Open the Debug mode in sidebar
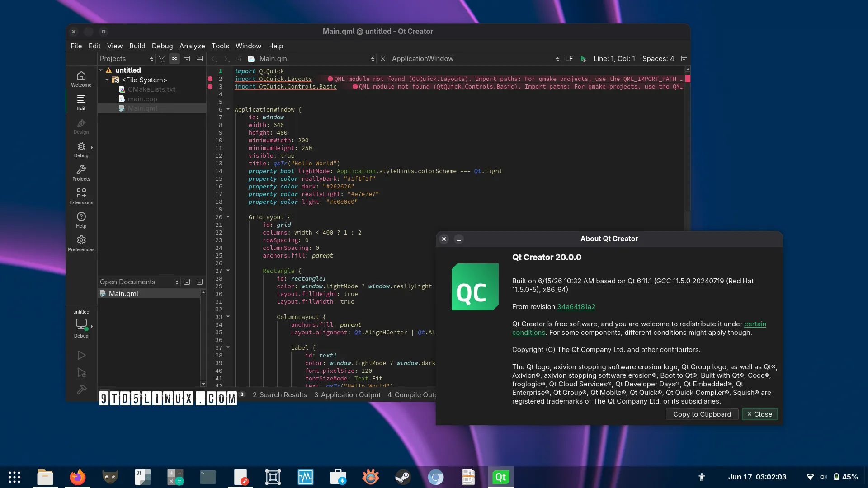Image resolution: width=868 pixels, height=488 pixels. coord(81,150)
